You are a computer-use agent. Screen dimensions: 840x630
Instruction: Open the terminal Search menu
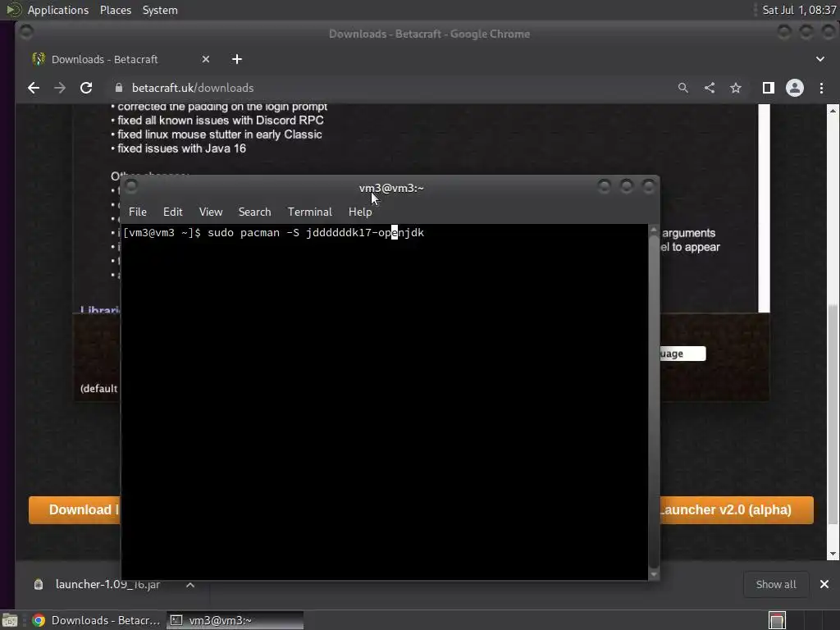254,212
